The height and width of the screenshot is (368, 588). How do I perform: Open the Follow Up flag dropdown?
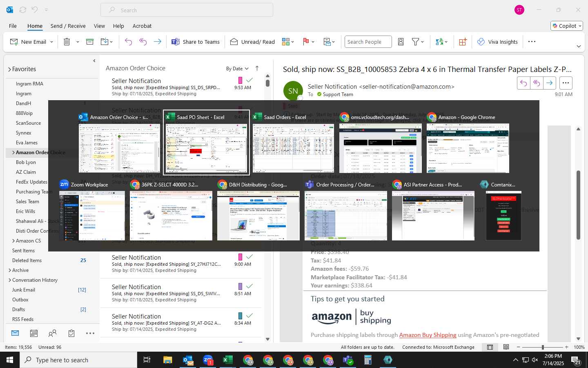coord(309,42)
